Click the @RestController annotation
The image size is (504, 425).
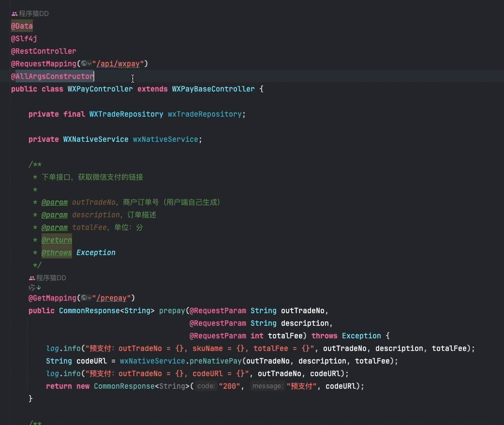[x=44, y=51]
